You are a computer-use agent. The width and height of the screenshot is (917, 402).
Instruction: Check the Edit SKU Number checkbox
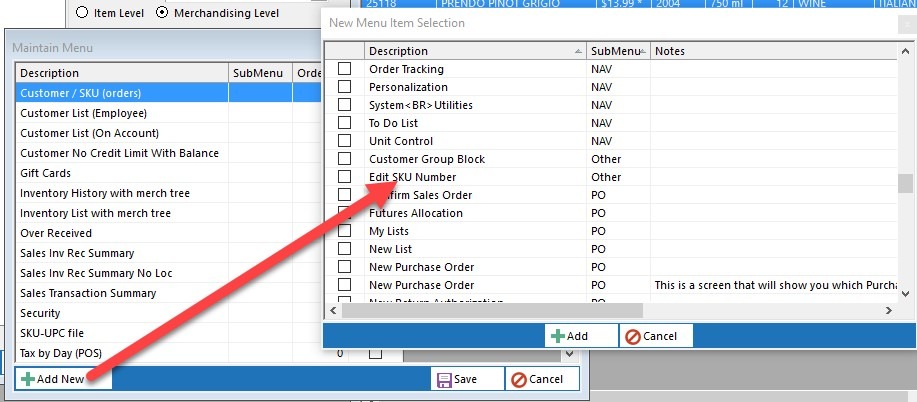345,177
